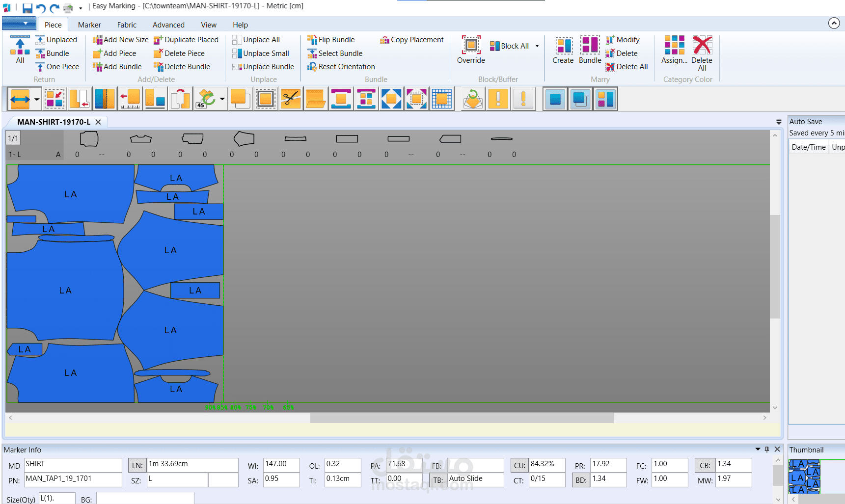Screen dimensions: 845x504
Task: Click Bundle in the Marry group
Action: click(x=590, y=50)
